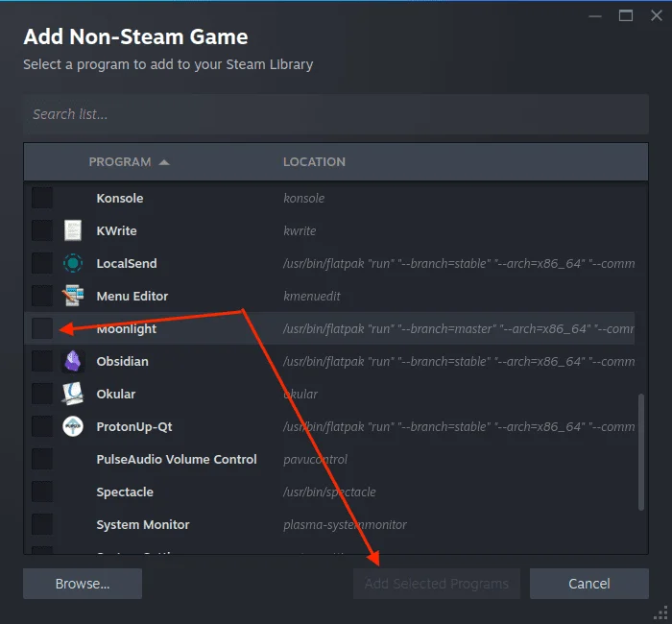
Task: Tick the LocalSend checkbox
Action: click(42, 263)
